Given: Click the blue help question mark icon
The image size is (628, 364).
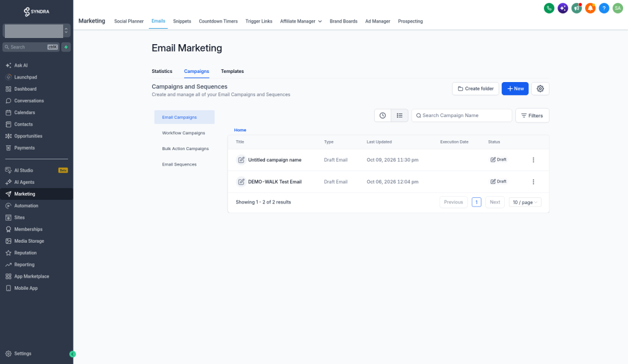Looking at the screenshot, I should (603, 8).
